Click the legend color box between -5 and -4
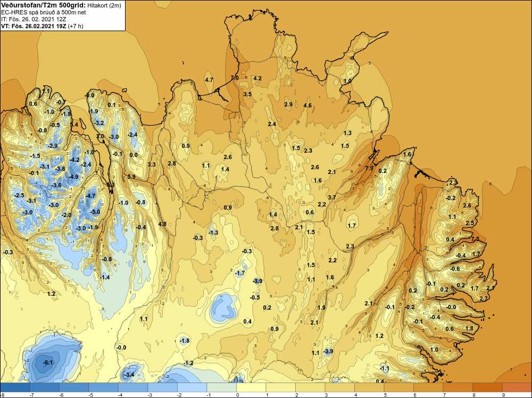The height and width of the screenshot is (398, 532). point(104,387)
